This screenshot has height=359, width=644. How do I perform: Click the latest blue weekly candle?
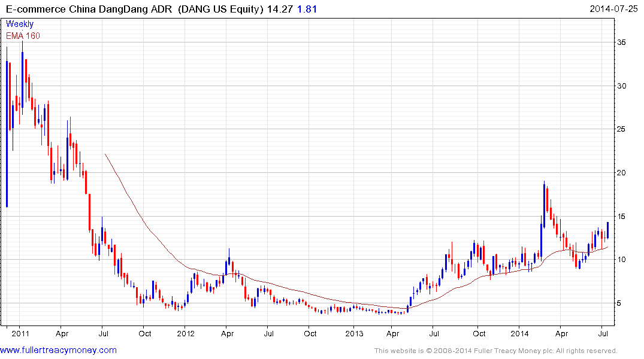click(x=608, y=230)
